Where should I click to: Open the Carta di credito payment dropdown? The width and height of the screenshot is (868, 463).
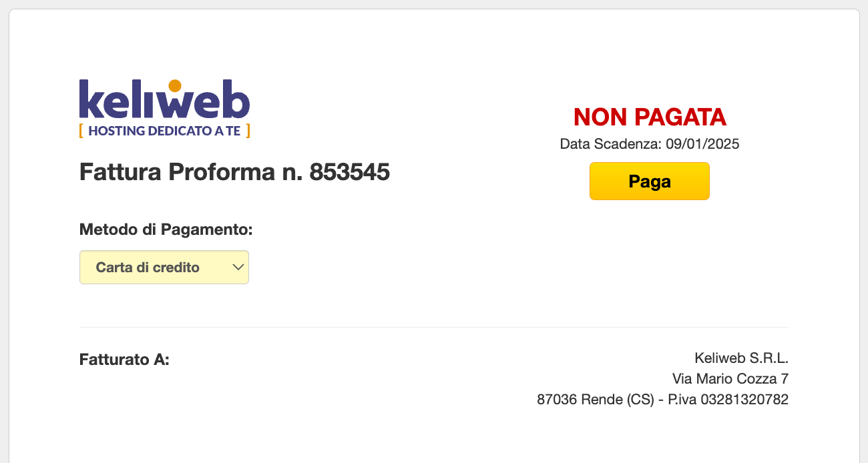(x=164, y=268)
